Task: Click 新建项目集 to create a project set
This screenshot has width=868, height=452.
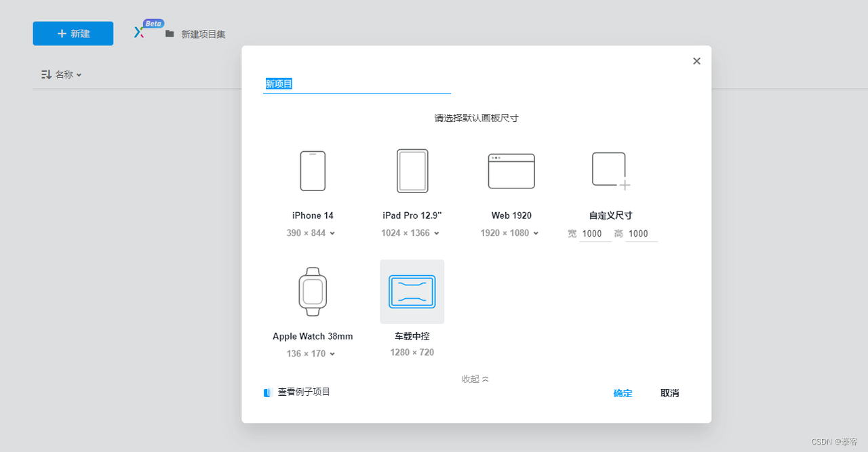Action: tap(203, 34)
